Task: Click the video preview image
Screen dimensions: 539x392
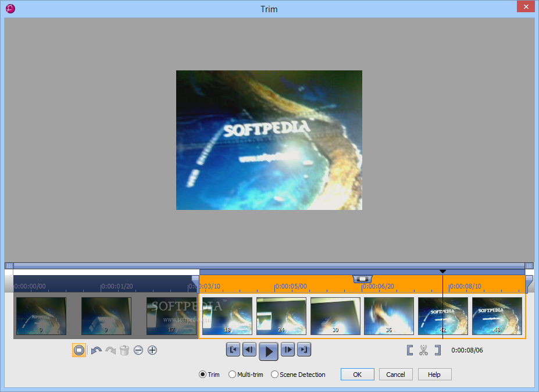Action: (269, 140)
